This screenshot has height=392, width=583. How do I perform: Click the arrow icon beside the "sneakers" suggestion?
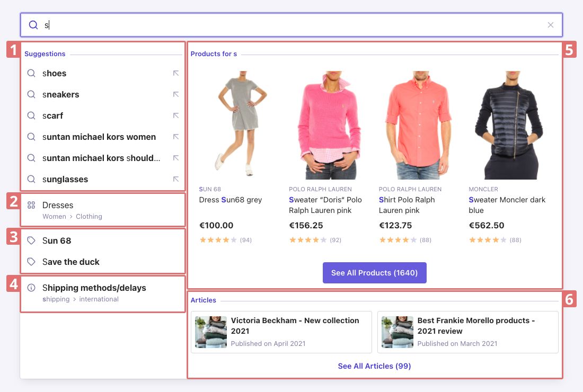(176, 94)
